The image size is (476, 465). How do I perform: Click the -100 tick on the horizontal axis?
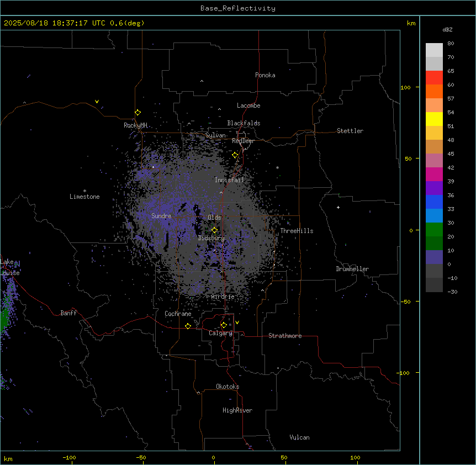(x=69, y=458)
